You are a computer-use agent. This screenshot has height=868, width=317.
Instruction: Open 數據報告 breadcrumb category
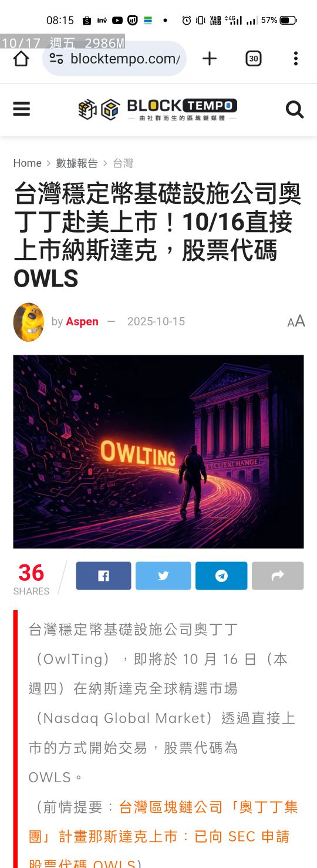pyautogui.click(x=77, y=163)
